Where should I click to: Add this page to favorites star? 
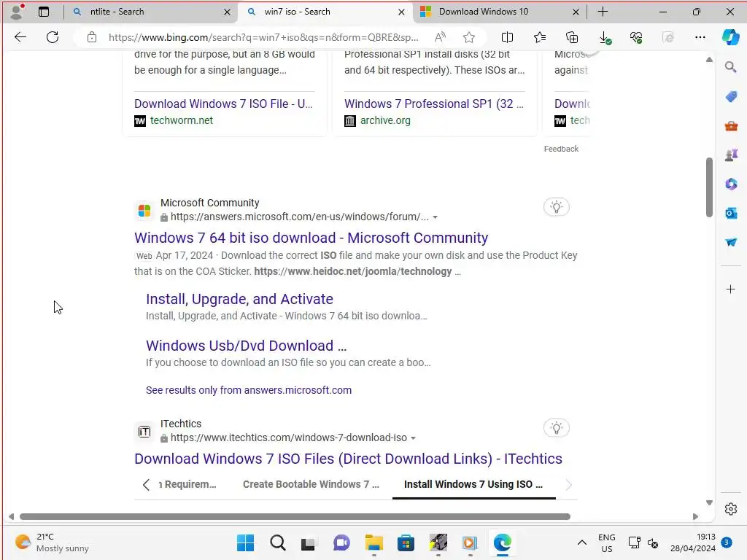coord(469,37)
